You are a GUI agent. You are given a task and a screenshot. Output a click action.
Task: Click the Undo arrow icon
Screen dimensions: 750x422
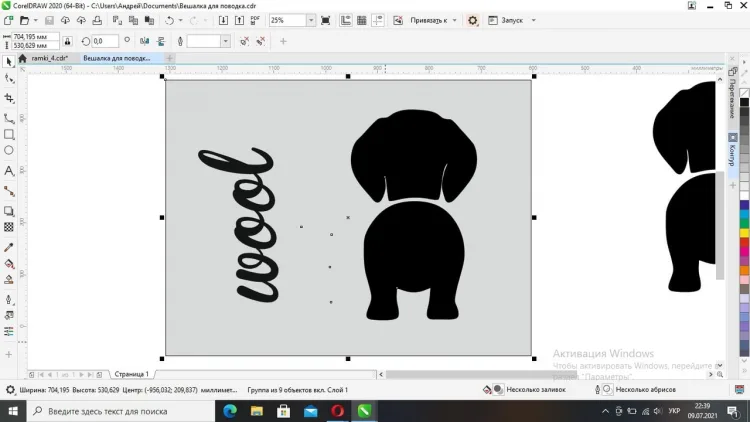(x=169, y=21)
